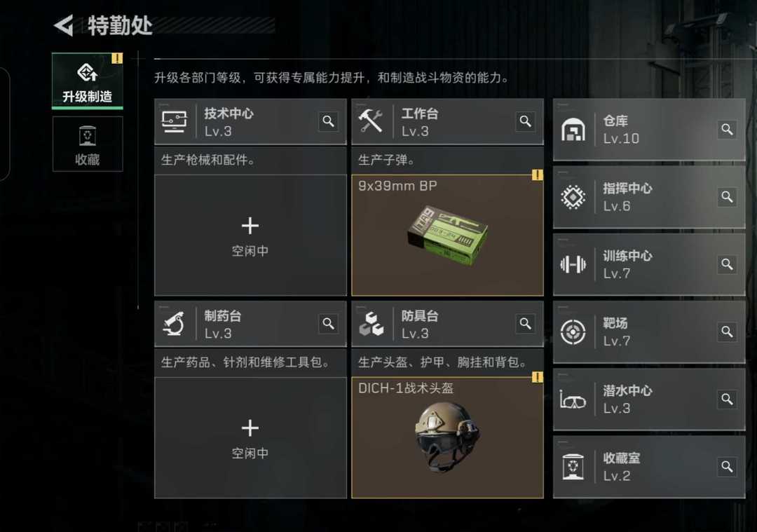757x532 pixels.
Task: Click the 训练中心 dumbbell icon
Action: 573,264
